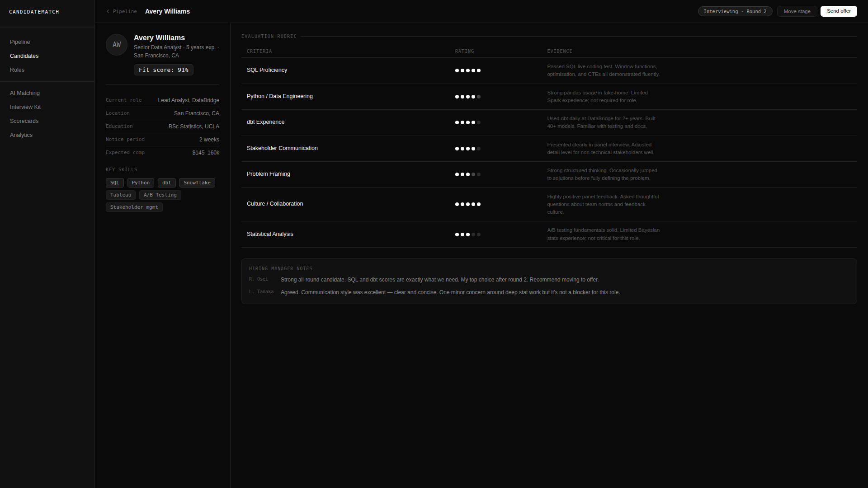
Task: Click the Interviewing Round 2 status pill
Action: pos(735,11)
